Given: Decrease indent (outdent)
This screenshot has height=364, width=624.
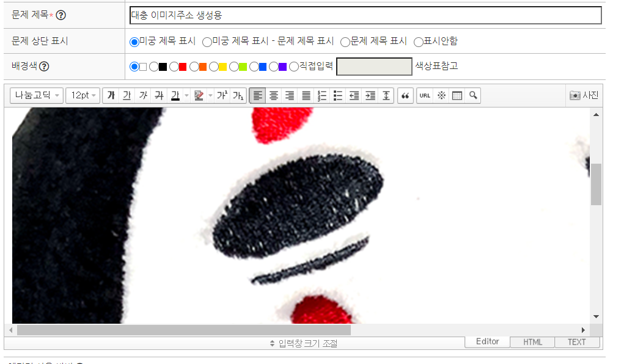Looking at the screenshot, I should pos(354,95).
